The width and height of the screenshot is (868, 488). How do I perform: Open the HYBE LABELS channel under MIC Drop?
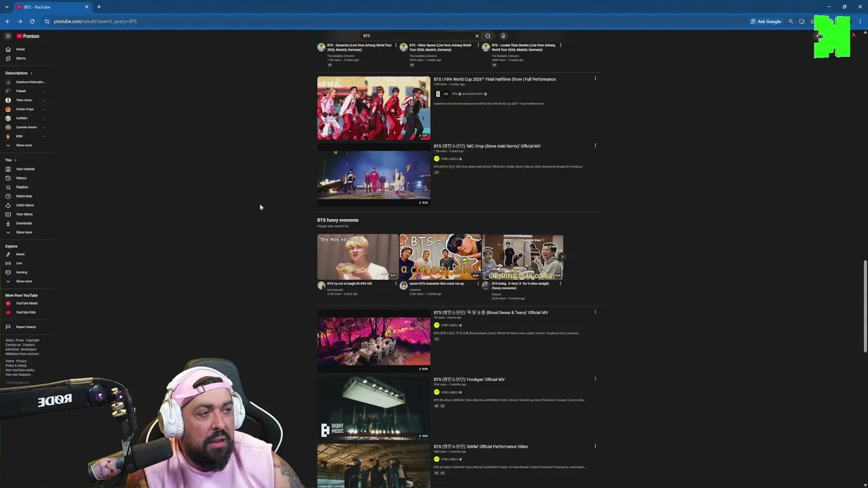point(449,159)
